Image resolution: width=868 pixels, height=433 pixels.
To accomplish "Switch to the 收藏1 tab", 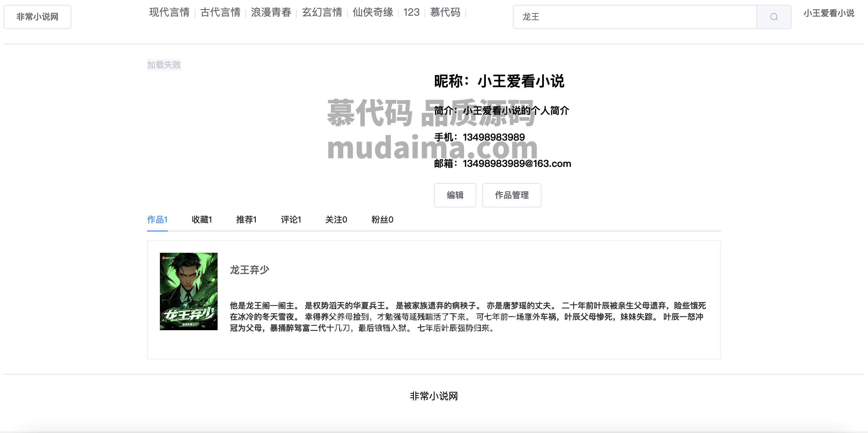I will click(202, 220).
